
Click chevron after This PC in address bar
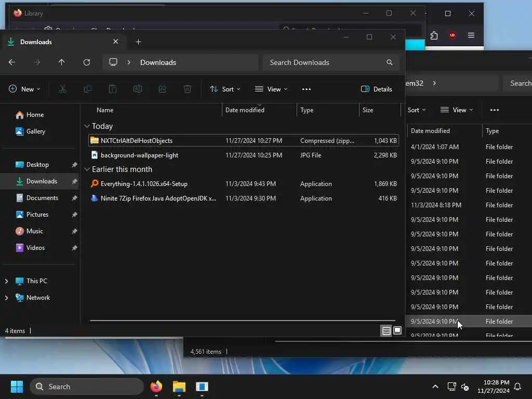pos(129,62)
